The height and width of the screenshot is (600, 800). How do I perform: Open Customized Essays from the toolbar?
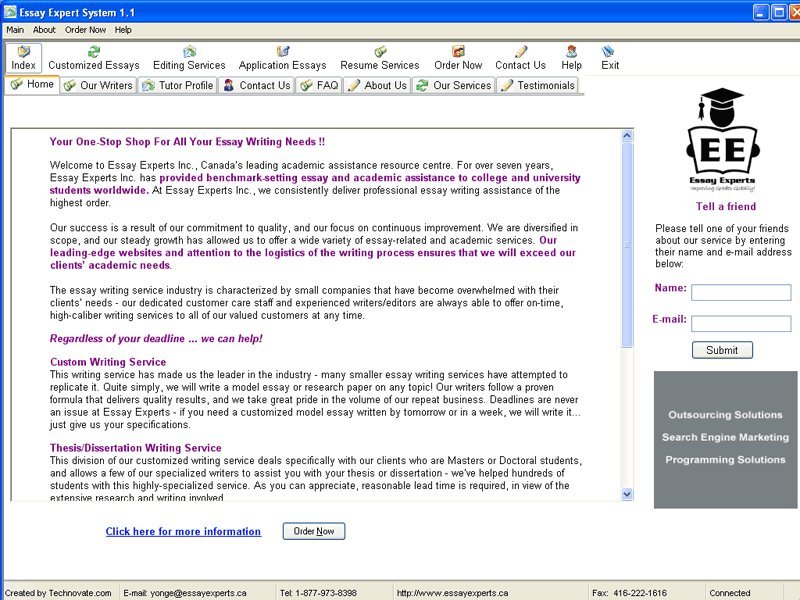coord(94,58)
